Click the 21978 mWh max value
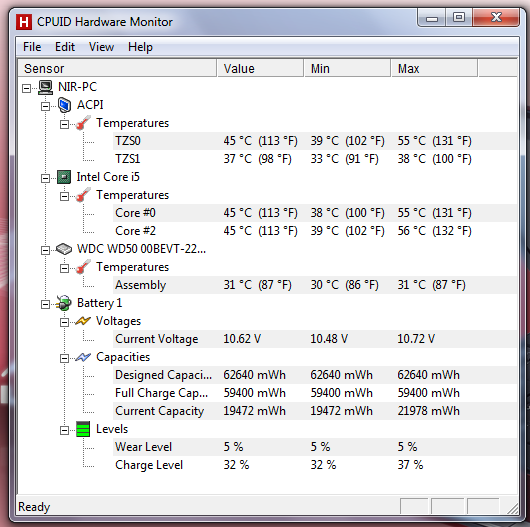 (x=428, y=411)
